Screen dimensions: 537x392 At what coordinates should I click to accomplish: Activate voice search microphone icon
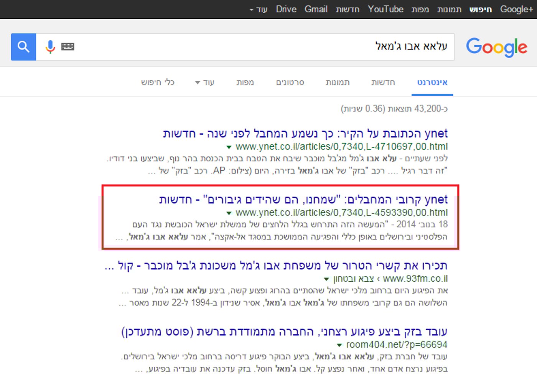50,47
